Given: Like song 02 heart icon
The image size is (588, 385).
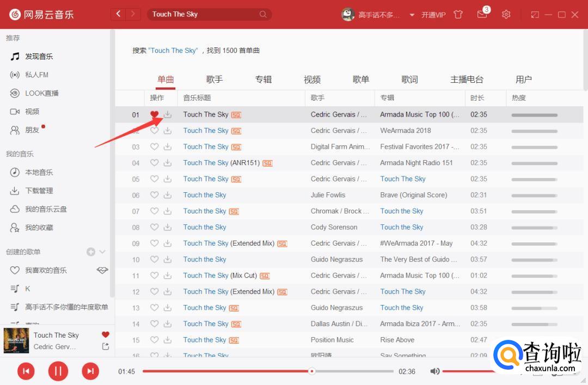Looking at the screenshot, I should pos(154,131).
